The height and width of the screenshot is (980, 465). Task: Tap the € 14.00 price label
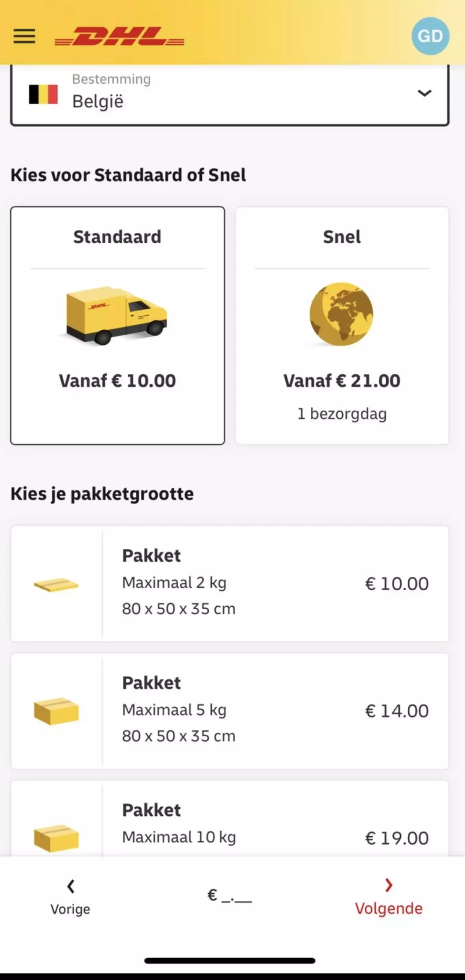(x=397, y=711)
